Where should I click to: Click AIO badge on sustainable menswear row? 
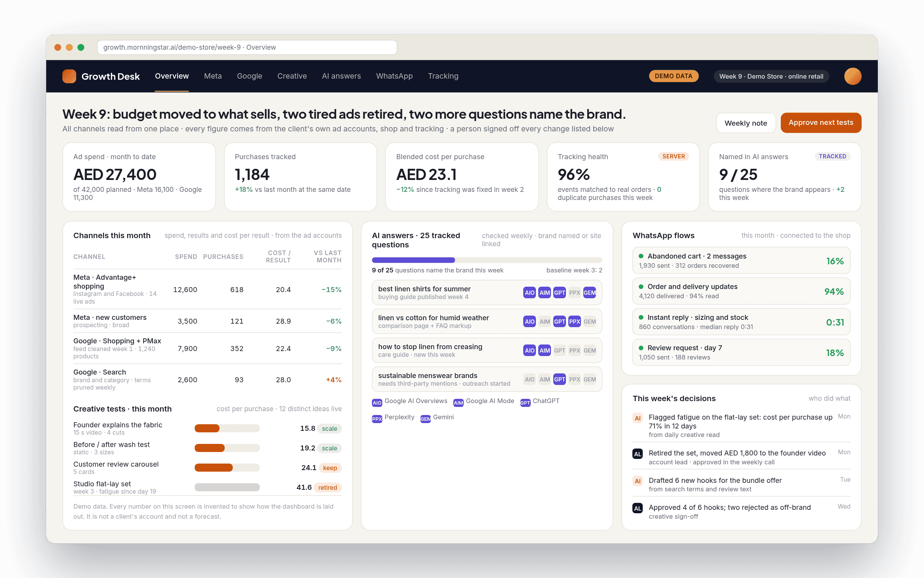[x=529, y=379]
